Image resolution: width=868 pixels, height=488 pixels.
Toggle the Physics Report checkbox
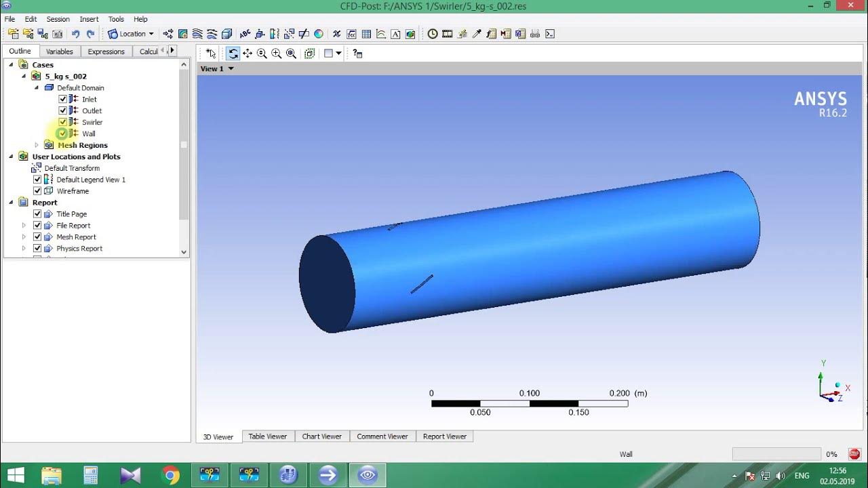tap(37, 249)
